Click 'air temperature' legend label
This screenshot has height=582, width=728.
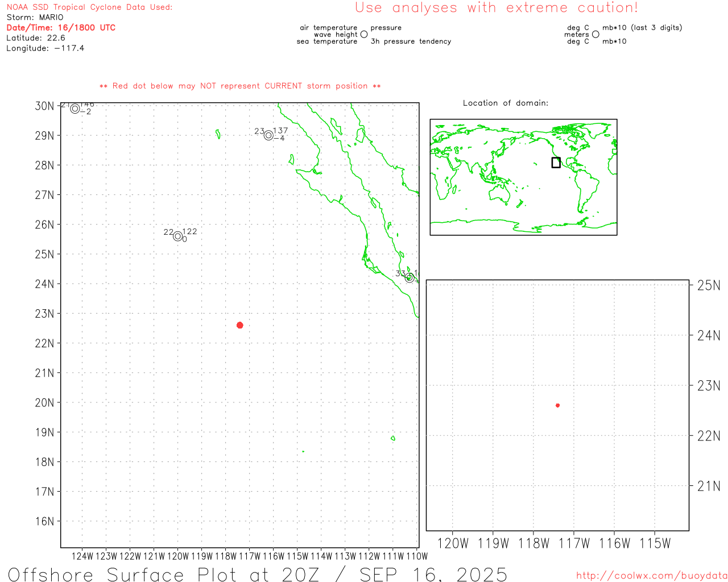tap(329, 28)
